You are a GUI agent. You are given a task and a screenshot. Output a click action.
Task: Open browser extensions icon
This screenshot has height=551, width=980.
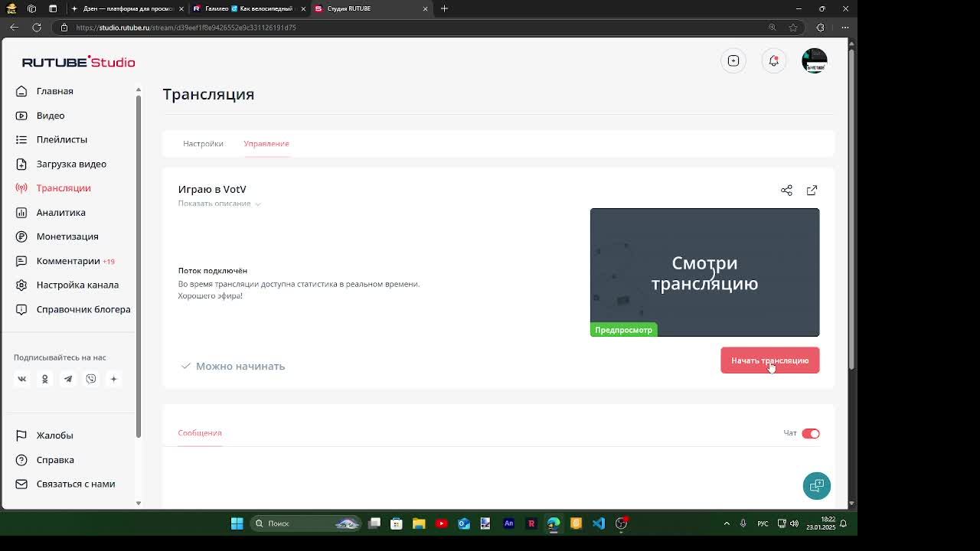(820, 28)
